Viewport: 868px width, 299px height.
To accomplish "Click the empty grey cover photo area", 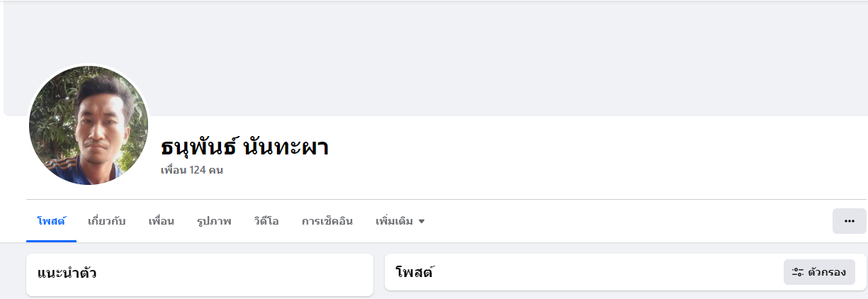I will tap(496, 57).
